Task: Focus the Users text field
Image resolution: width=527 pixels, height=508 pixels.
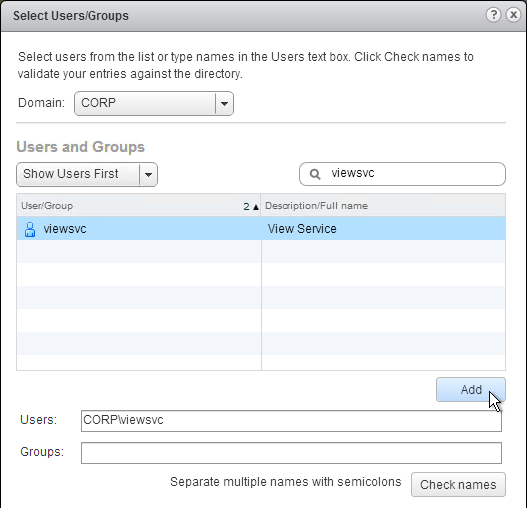Action: click(291, 421)
